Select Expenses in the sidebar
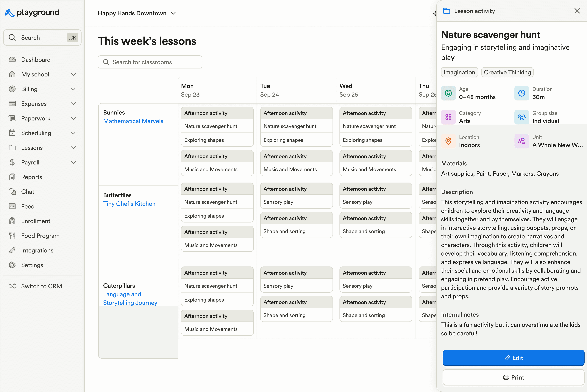The image size is (587, 392). click(x=34, y=104)
